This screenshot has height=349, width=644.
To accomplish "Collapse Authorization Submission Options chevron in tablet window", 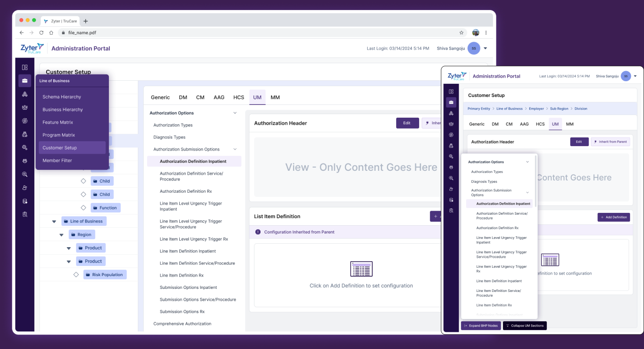I will (528, 192).
